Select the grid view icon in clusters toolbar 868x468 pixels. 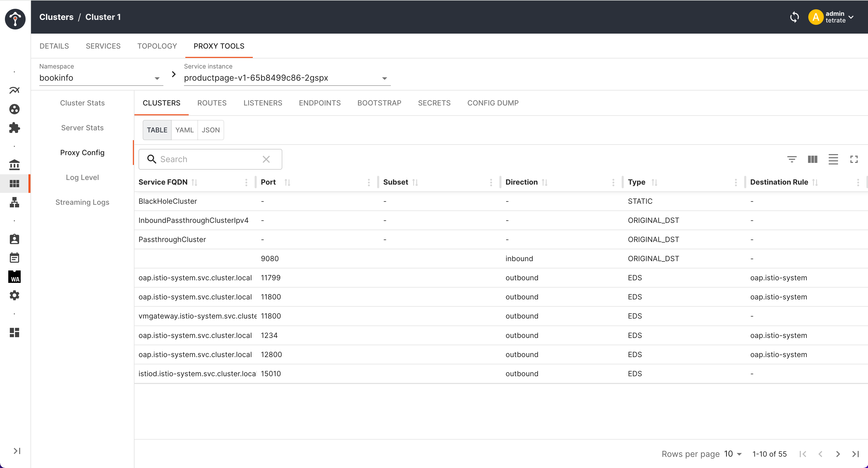(x=813, y=158)
